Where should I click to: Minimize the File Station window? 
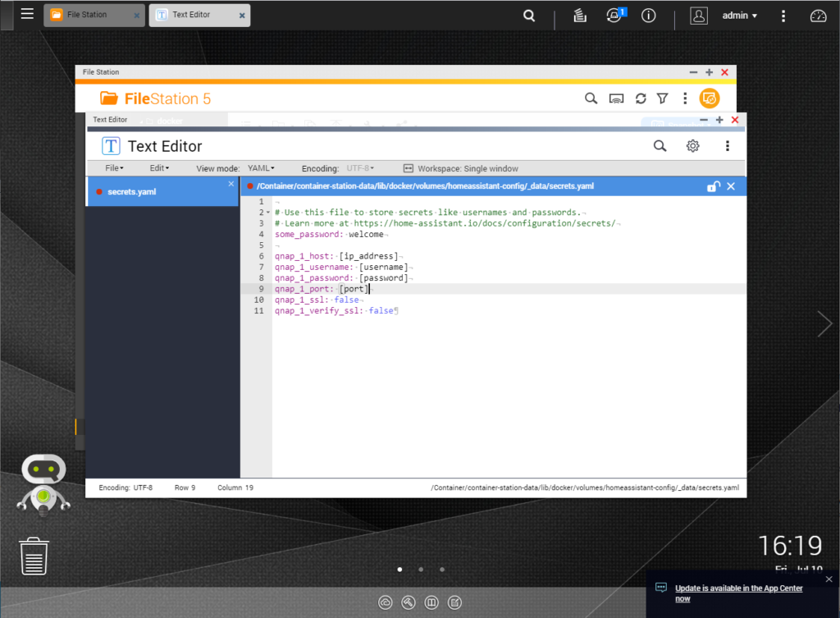click(x=693, y=72)
